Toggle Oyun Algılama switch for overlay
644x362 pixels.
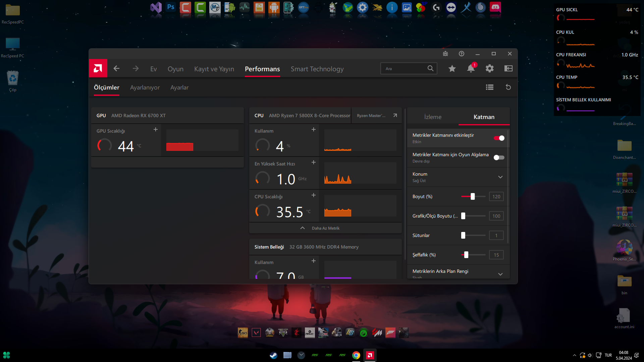499,158
